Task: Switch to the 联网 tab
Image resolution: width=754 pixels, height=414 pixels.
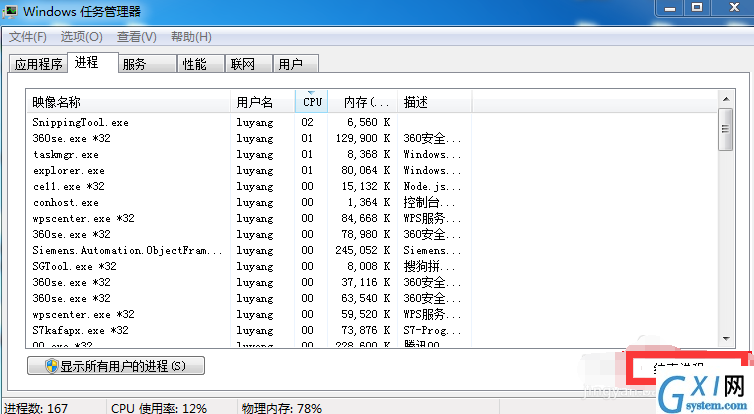Action: coord(249,64)
